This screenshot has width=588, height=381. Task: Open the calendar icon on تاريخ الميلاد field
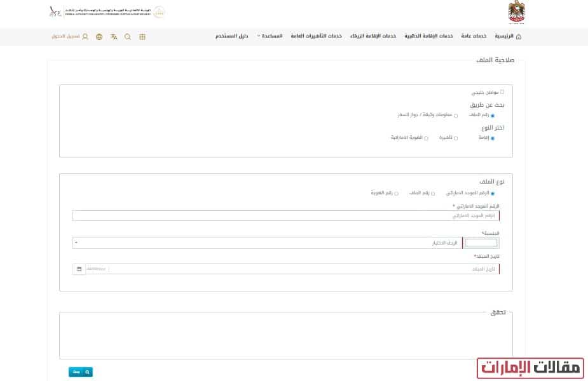point(79,269)
